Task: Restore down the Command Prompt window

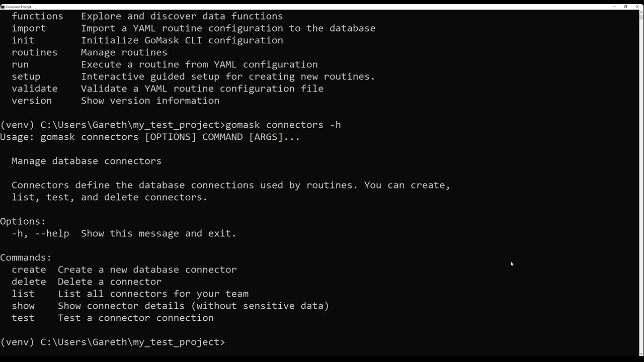Action: click(x=625, y=7)
